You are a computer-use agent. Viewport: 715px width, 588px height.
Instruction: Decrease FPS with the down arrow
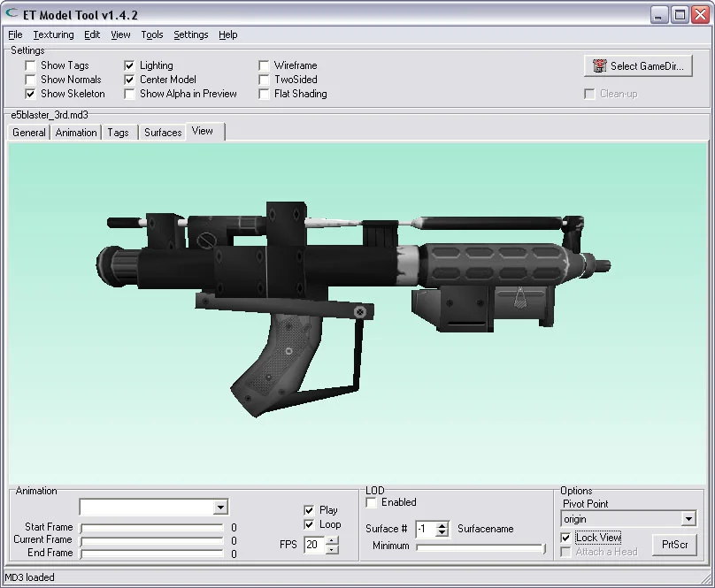click(x=332, y=549)
